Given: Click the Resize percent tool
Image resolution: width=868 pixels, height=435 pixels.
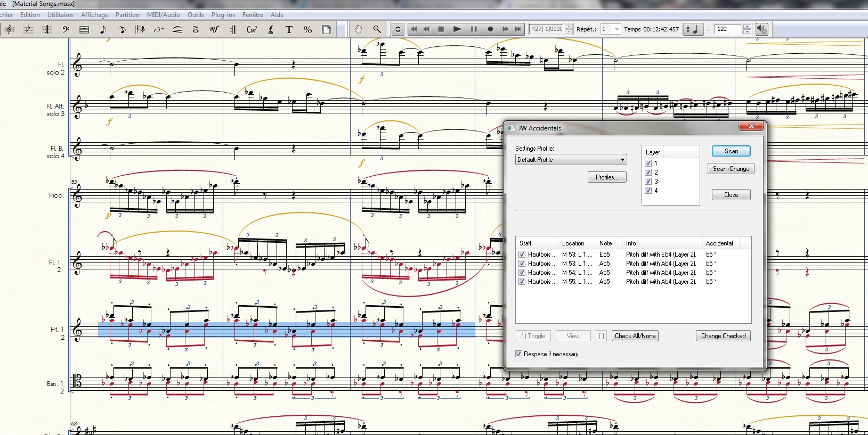Looking at the screenshot, I should coord(307,29).
